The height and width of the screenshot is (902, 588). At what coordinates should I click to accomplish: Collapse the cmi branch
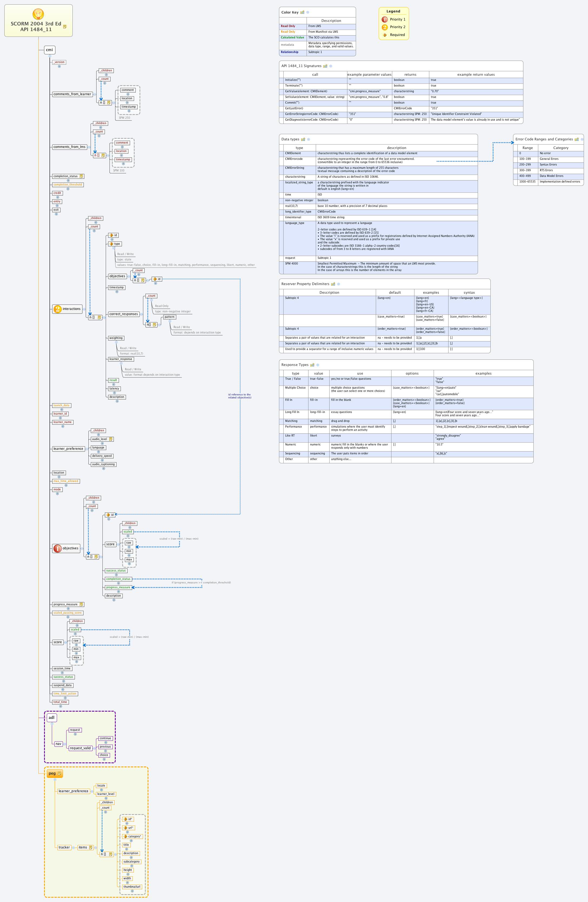pos(50,56)
